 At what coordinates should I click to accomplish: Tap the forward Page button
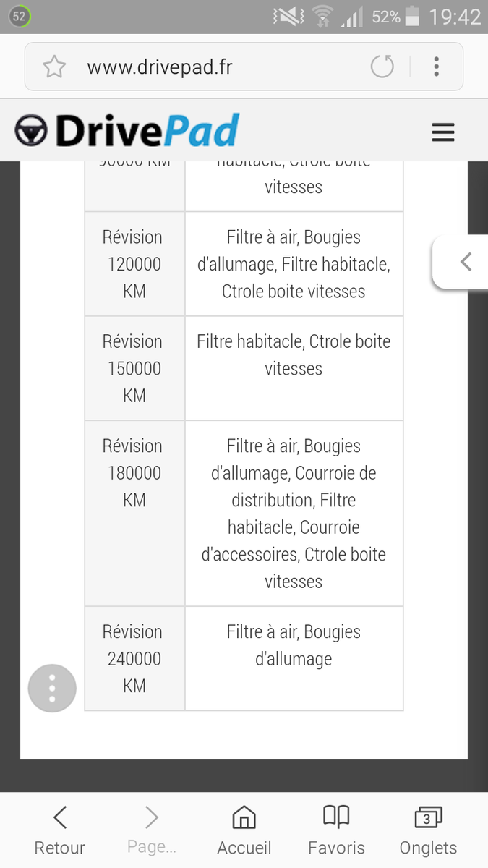(151, 832)
